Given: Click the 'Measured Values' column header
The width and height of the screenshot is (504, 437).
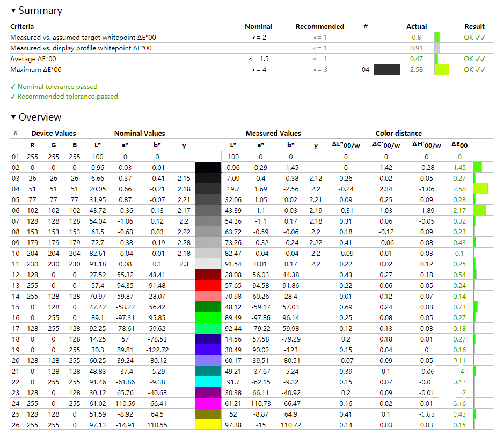Looking at the screenshot, I should 273,134.
